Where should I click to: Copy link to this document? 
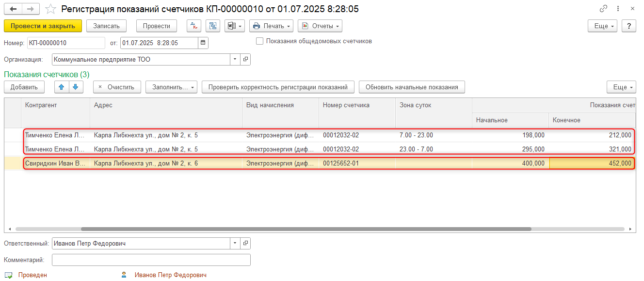[x=603, y=9]
